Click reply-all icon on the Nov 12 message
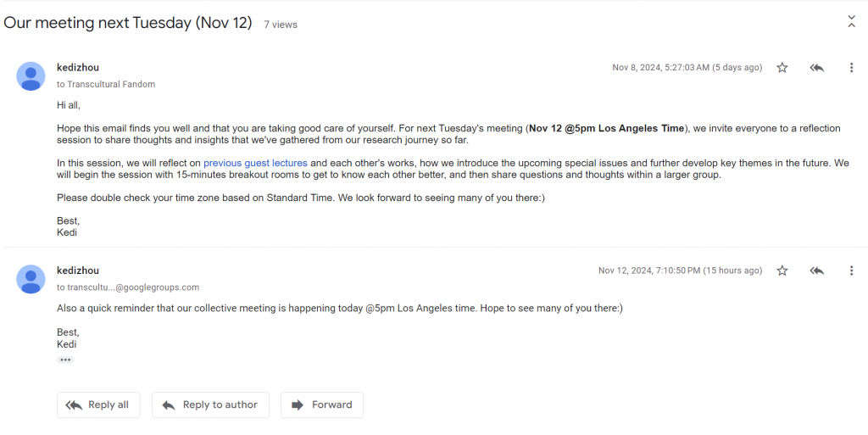 817,270
